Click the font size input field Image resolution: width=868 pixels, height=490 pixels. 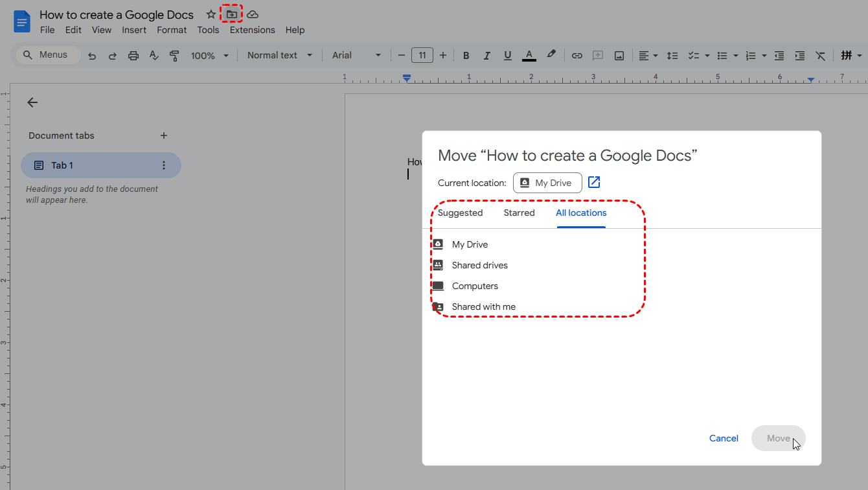click(x=422, y=56)
